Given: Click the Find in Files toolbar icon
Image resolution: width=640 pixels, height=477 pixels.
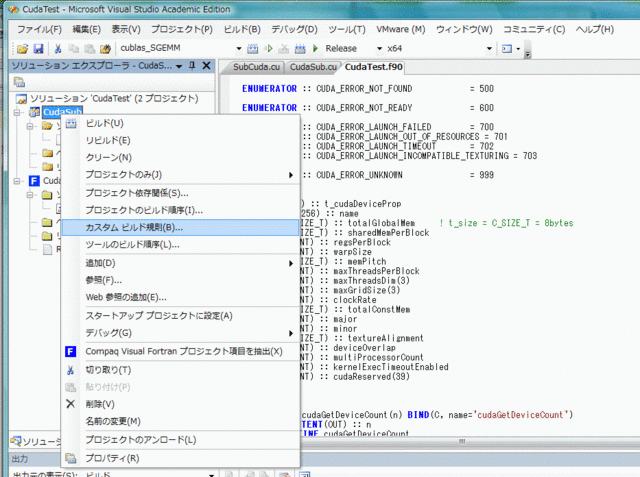Looking at the screenshot, I should click(x=105, y=49).
